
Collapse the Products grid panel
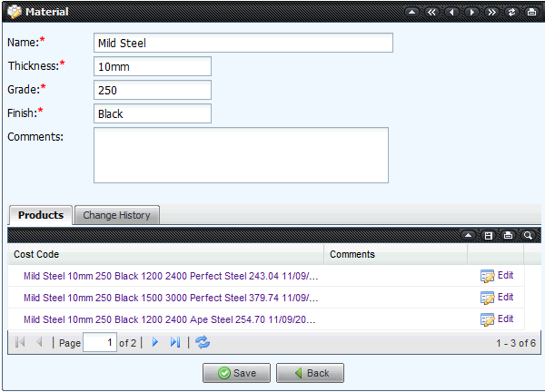(469, 235)
